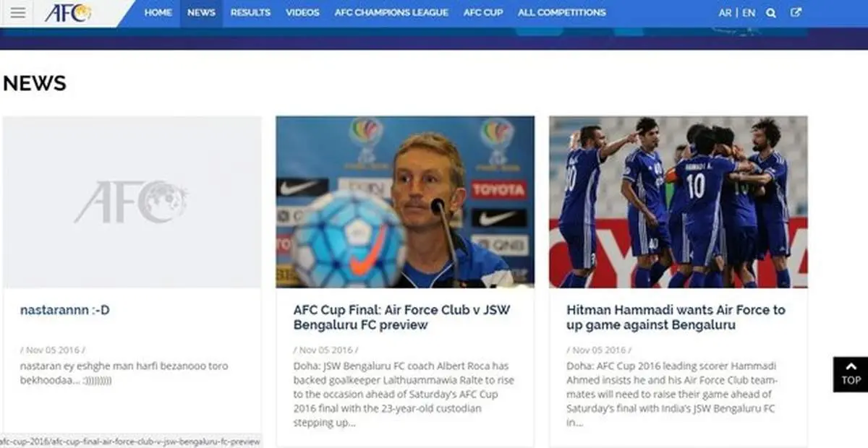Open the RESULTS menu item

[x=250, y=12]
